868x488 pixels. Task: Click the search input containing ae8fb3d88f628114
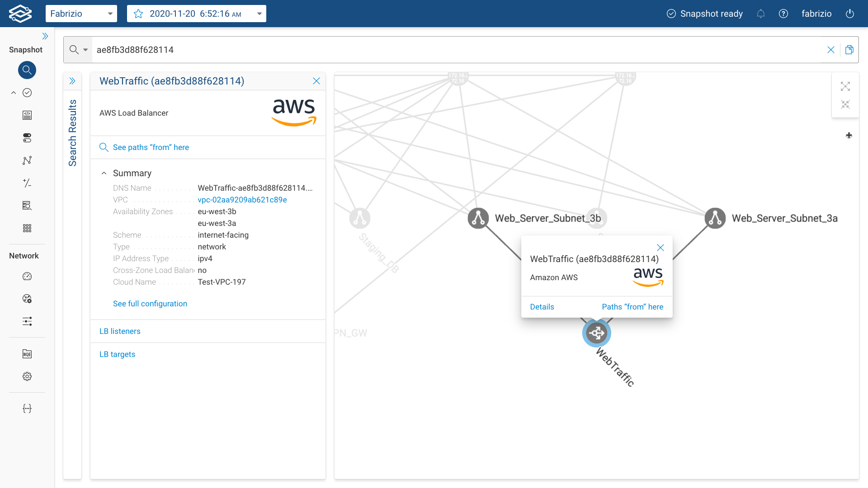[x=316, y=50]
